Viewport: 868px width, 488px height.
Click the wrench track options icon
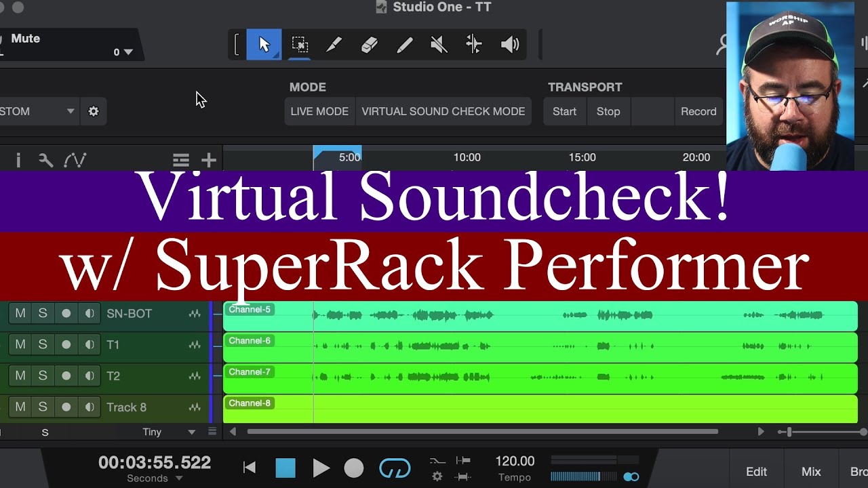[45, 160]
